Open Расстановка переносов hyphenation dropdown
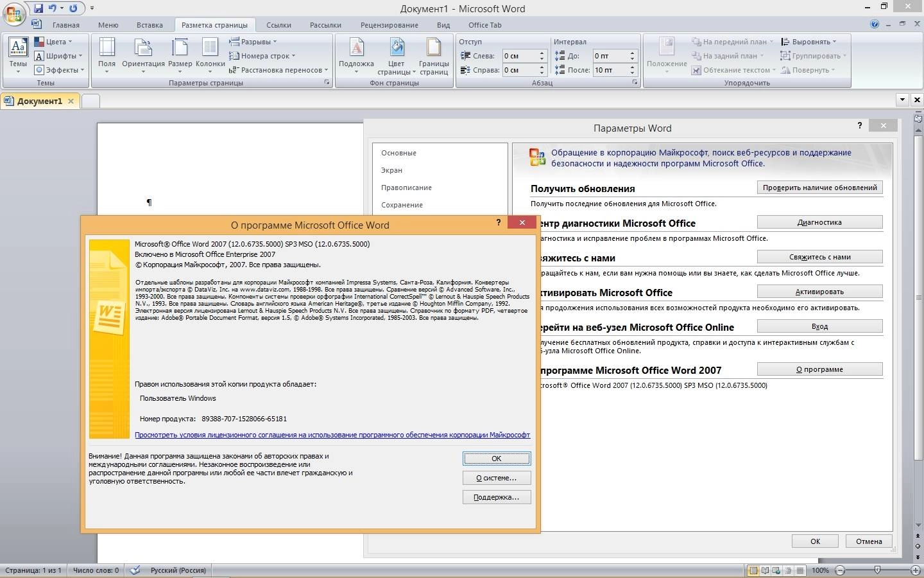This screenshot has height=578, width=924. (278, 70)
